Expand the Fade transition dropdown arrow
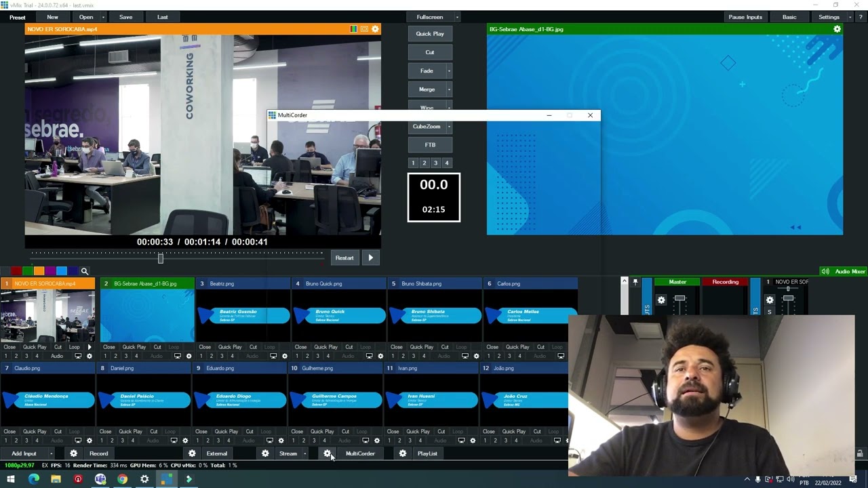This screenshot has height=488, width=868. 449,70
